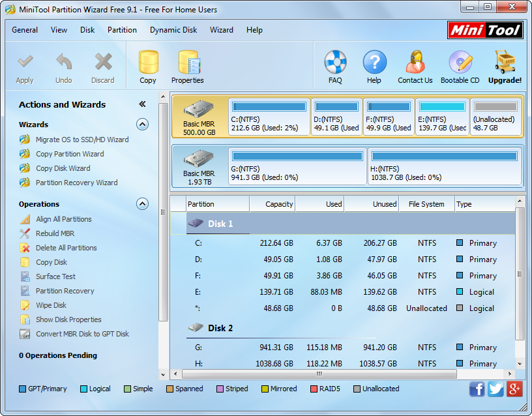This screenshot has width=532, height=416.
Task: Click the Surface Test icon
Action: (x=25, y=276)
